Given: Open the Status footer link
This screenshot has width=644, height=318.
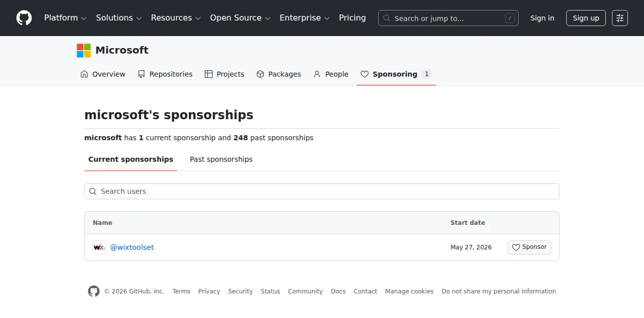Looking at the screenshot, I should coord(270,291).
